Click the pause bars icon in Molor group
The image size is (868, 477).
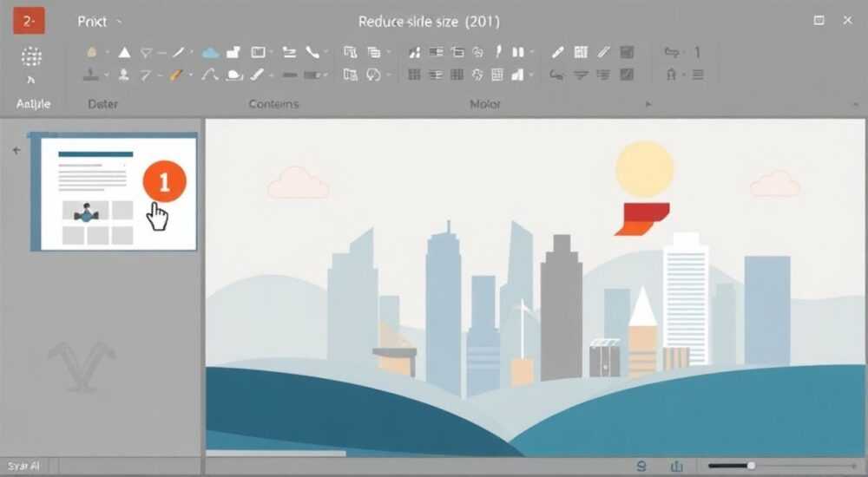pyautogui.click(x=518, y=52)
